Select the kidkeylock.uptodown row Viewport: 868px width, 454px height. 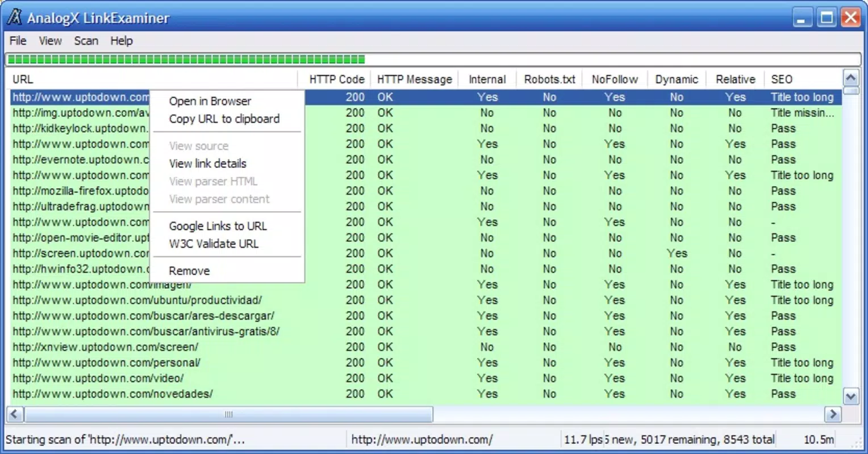(426, 128)
